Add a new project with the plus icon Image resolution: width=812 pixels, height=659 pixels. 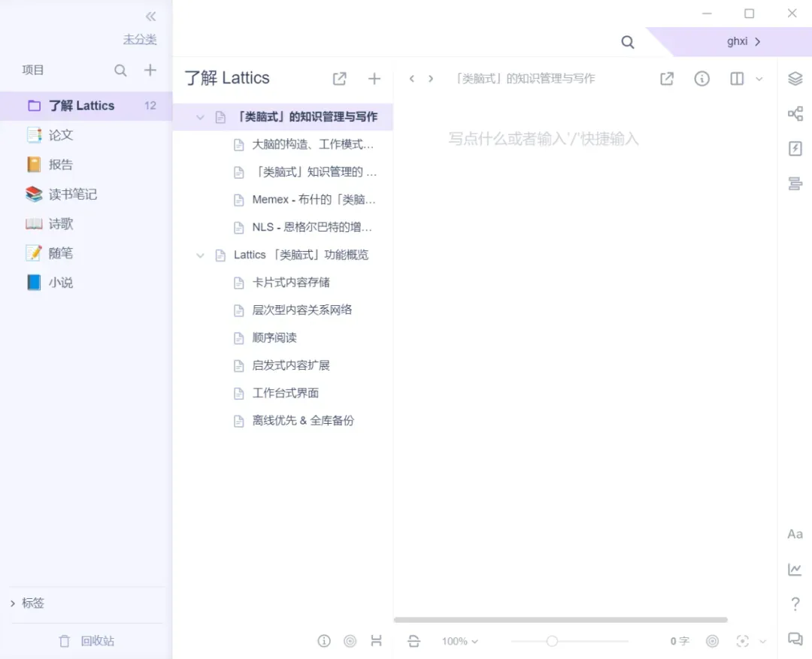[150, 70]
